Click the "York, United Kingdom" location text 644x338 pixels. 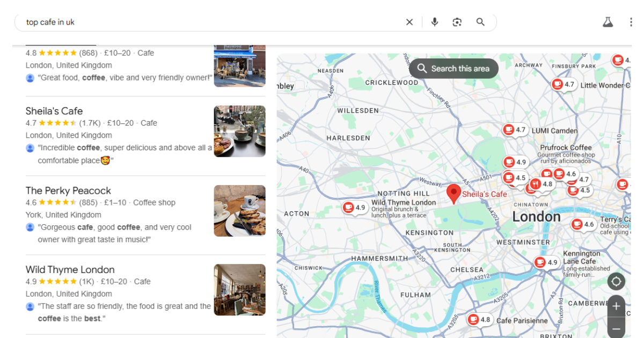(x=63, y=215)
